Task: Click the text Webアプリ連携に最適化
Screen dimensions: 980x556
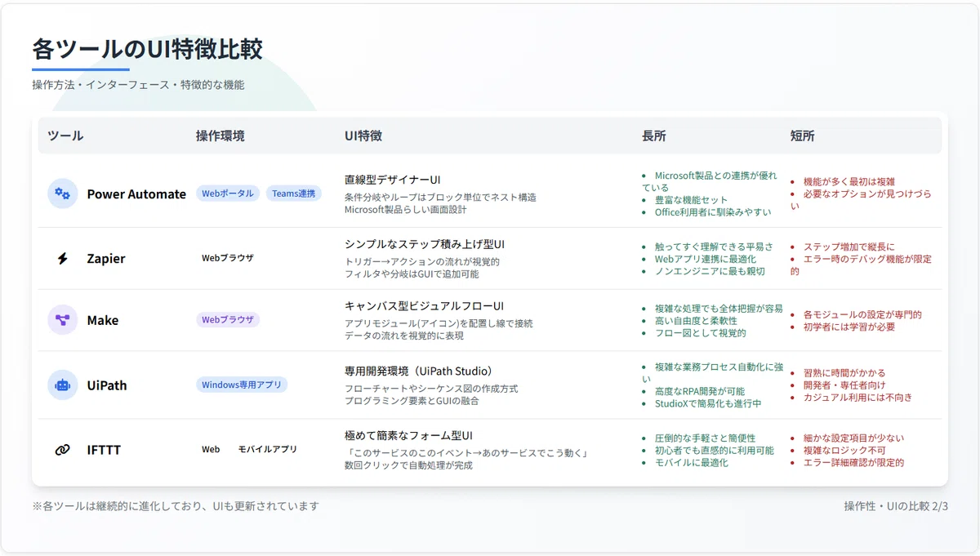Action: tap(706, 259)
